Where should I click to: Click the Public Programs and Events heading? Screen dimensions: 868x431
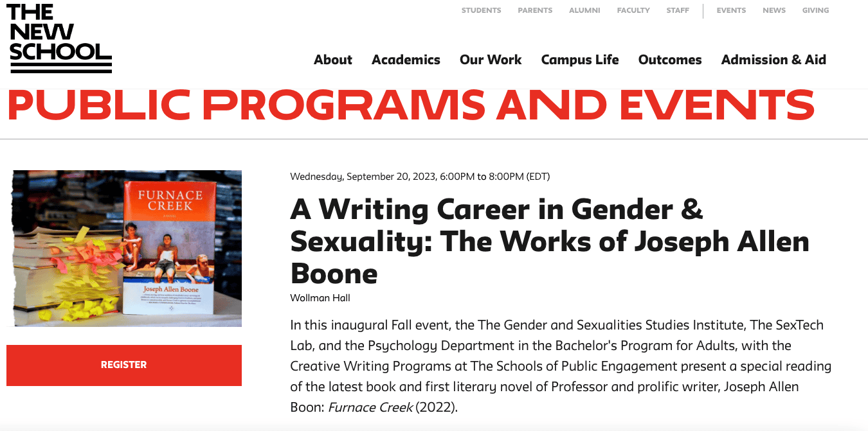click(x=411, y=105)
